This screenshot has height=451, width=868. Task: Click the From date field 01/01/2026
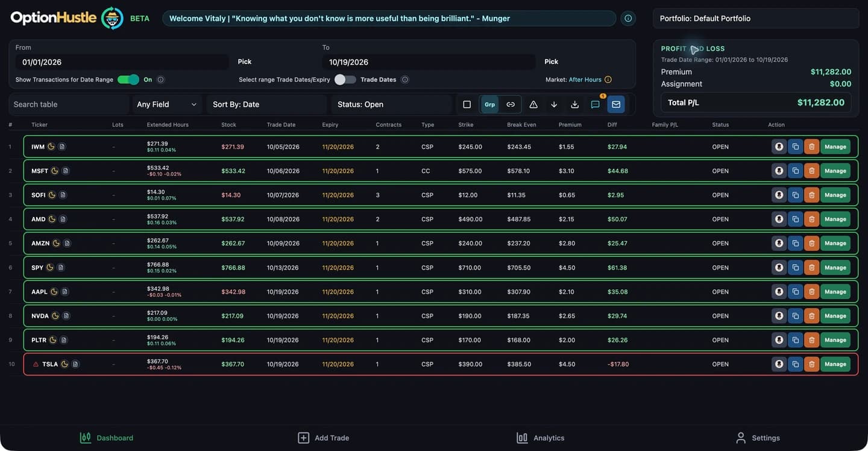tap(122, 62)
